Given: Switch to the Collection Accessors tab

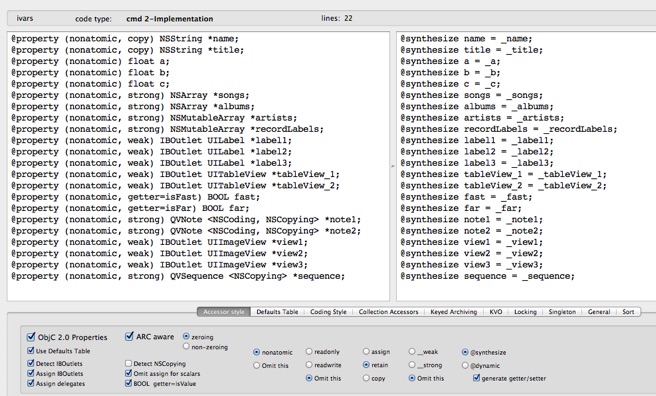Looking at the screenshot, I should pyautogui.click(x=388, y=312).
